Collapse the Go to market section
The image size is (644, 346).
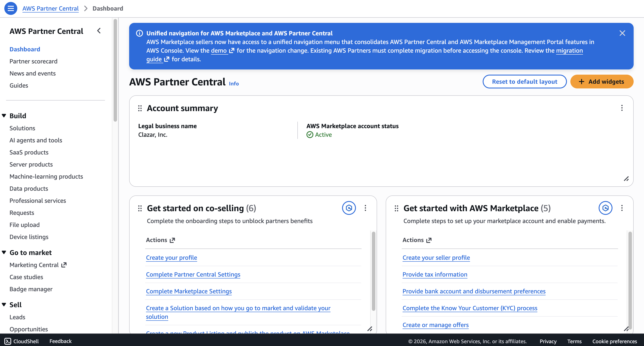pos(4,252)
